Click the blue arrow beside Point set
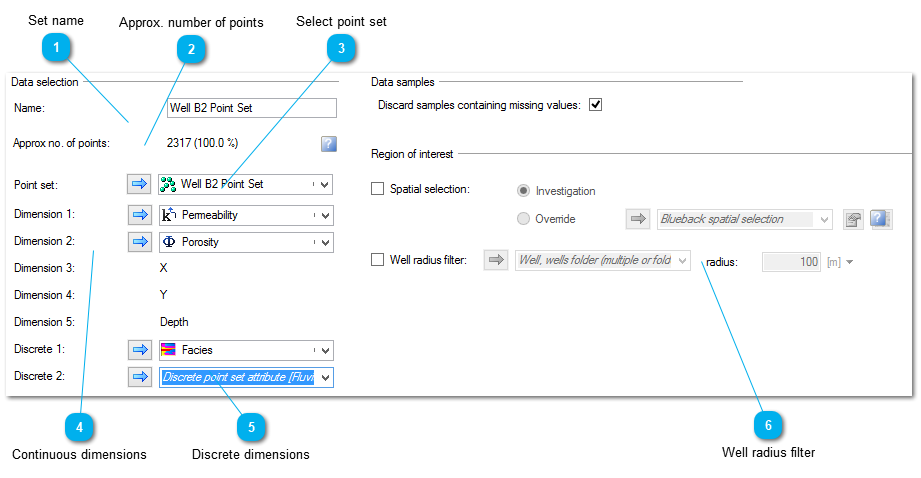This screenshot has width=921, height=478. pos(139,184)
